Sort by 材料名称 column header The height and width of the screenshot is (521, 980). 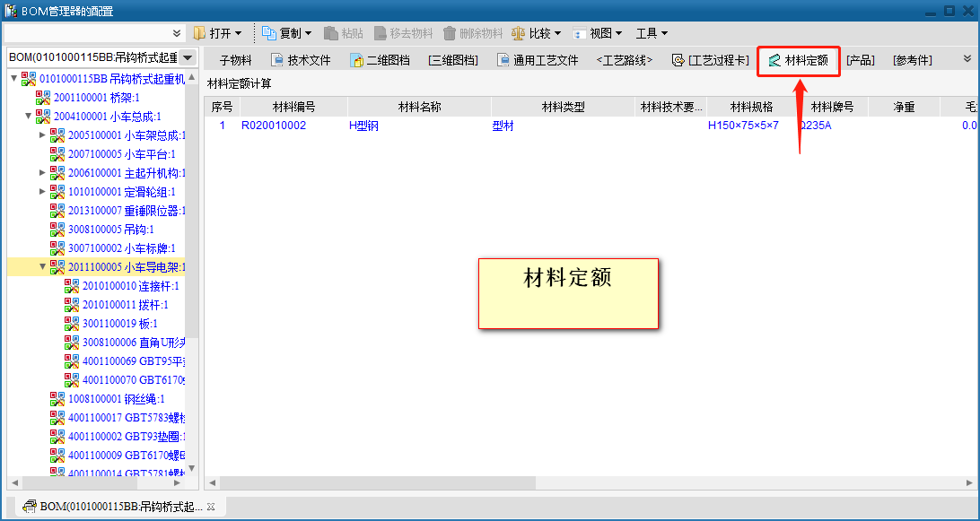click(x=419, y=107)
